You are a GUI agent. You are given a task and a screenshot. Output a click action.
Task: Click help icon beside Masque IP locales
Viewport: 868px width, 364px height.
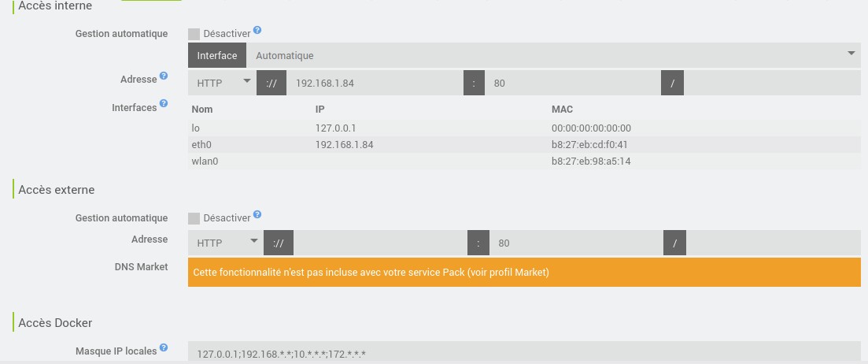click(164, 348)
